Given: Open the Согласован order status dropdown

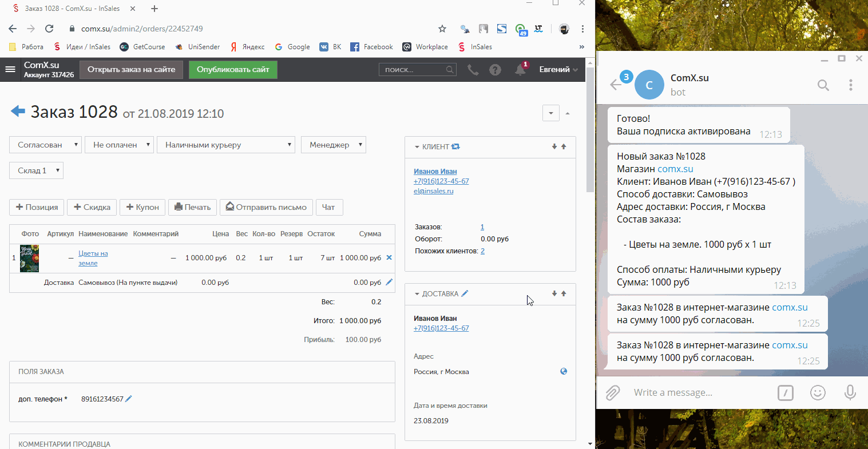Looking at the screenshot, I should click(x=46, y=145).
